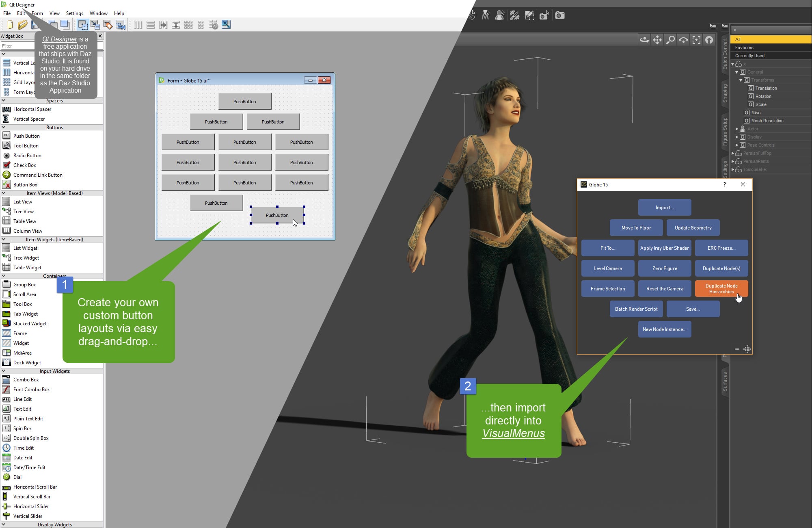812x528 pixels.
Task: Create a new form with the New Form icon
Action: click(11, 25)
